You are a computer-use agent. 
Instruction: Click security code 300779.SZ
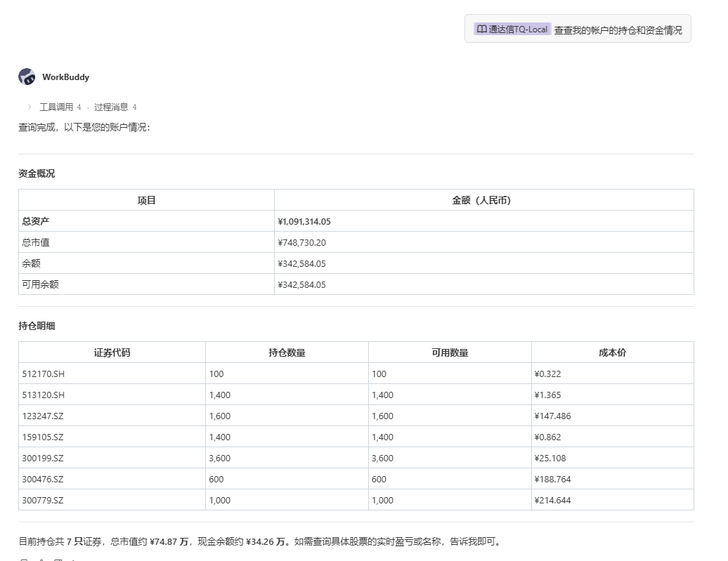point(43,500)
